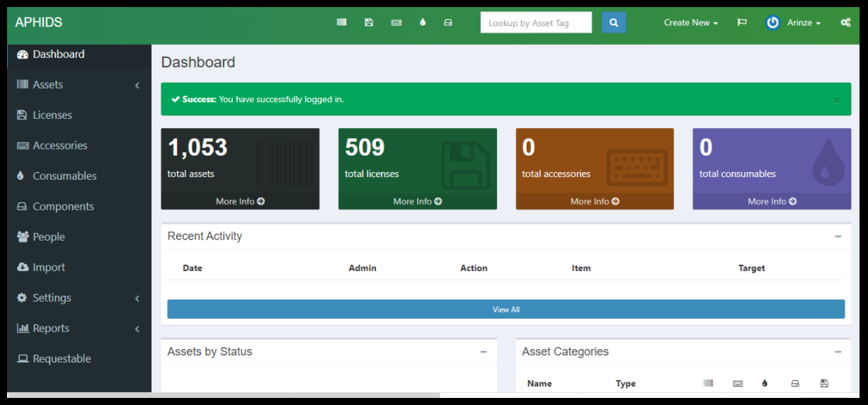Collapse the Assets by Status panel
The image size is (868, 405).
pyautogui.click(x=484, y=352)
